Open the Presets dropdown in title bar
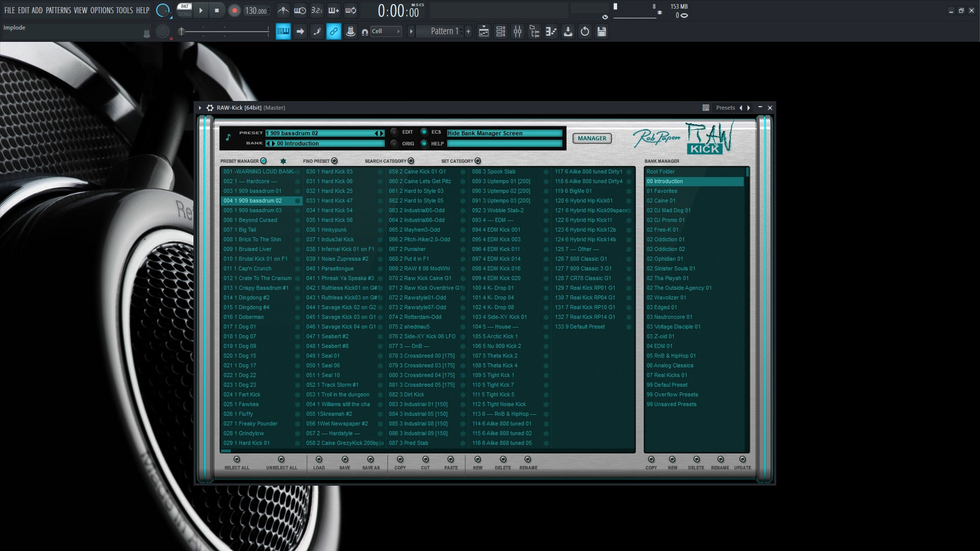Screen dimensions: 980x551 click(x=725, y=108)
